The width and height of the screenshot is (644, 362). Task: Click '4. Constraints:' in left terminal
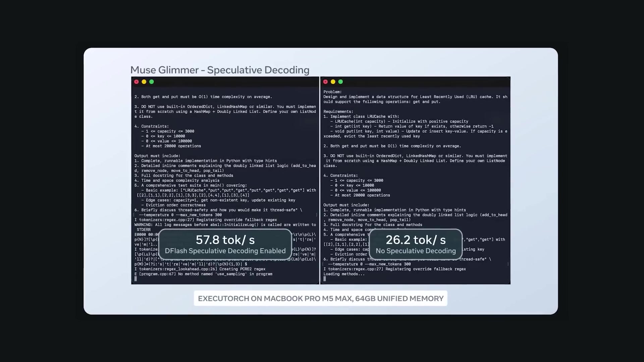pyautogui.click(x=152, y=126)
